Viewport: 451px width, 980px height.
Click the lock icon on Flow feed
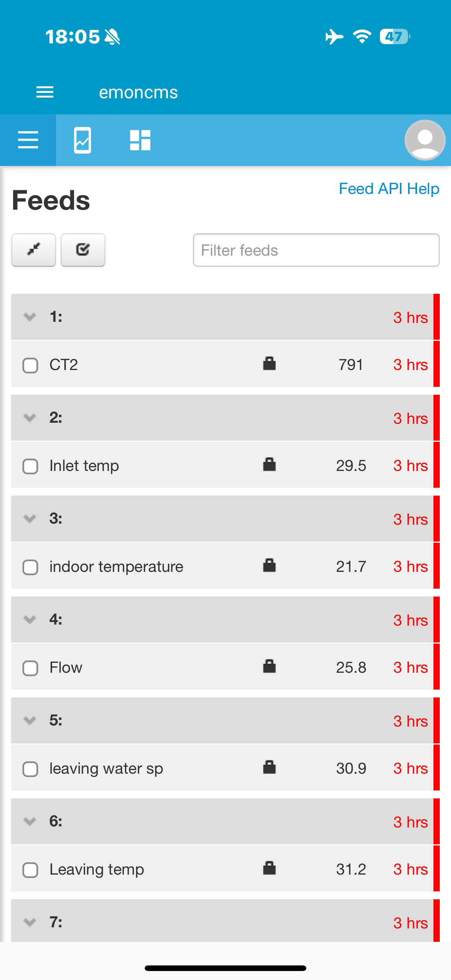(x=269, y=666)
